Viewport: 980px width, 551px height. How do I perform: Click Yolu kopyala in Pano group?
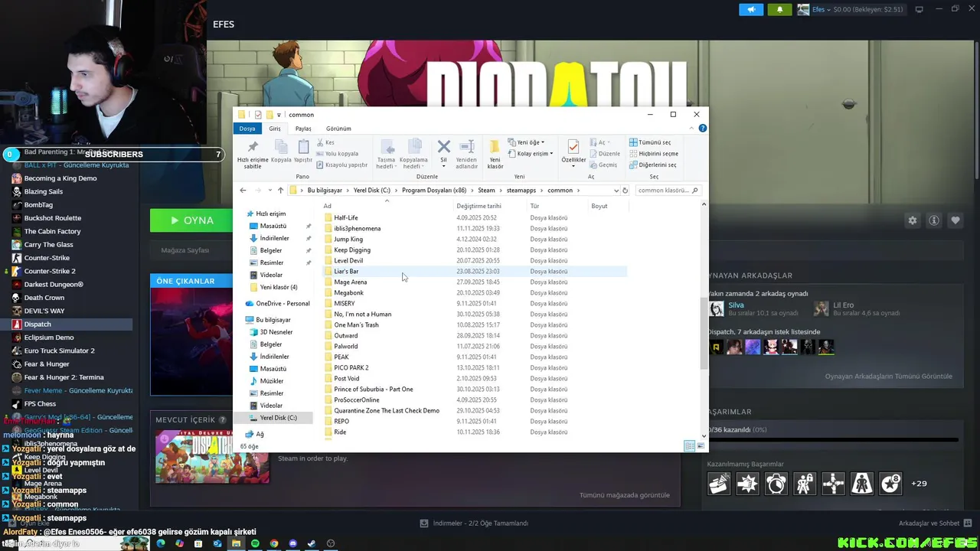[337, 154]
